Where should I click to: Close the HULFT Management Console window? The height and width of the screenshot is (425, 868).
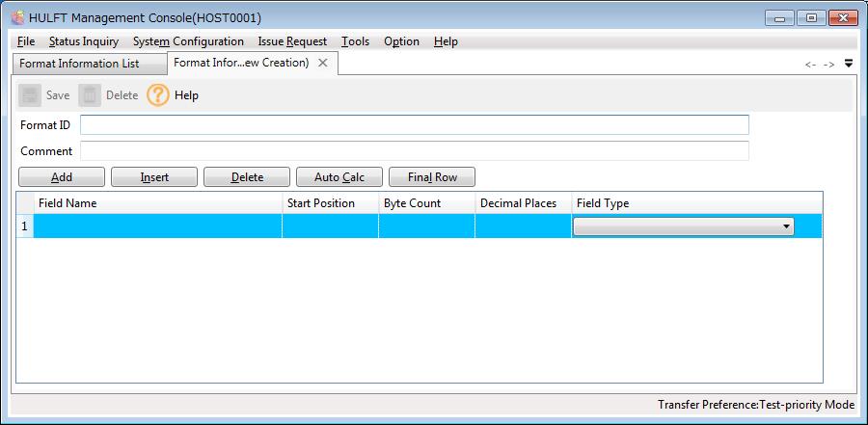click(x=843, y=18)
